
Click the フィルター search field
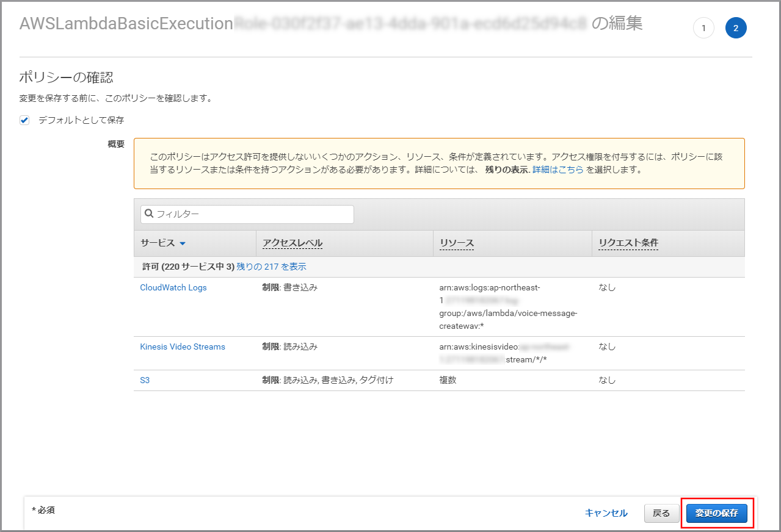click(247, 214)
